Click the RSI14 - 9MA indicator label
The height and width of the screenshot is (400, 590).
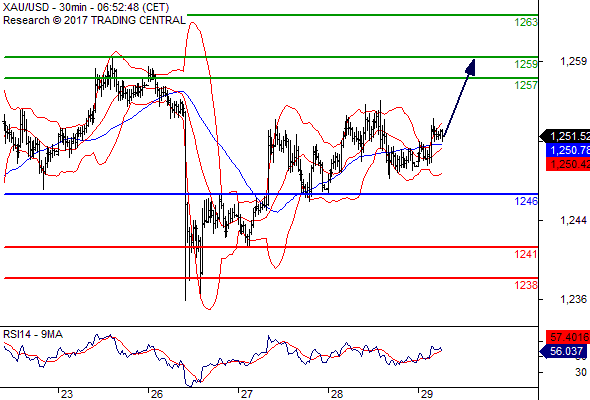[x=33, y=335]
